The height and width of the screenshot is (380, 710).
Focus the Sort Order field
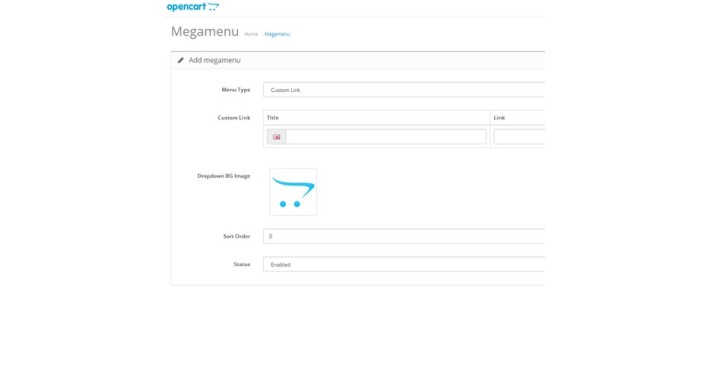(404, 236)
